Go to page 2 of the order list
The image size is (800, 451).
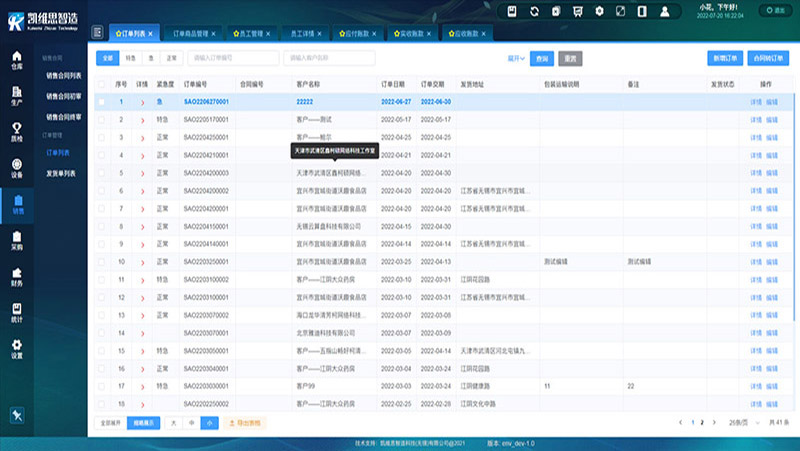pos(702,422)
